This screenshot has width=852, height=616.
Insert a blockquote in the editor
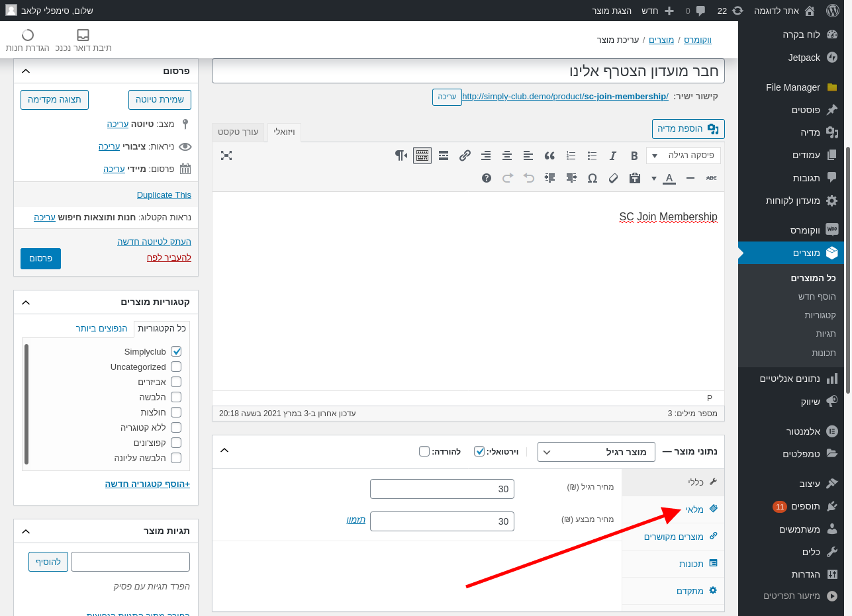coord(549,155)
